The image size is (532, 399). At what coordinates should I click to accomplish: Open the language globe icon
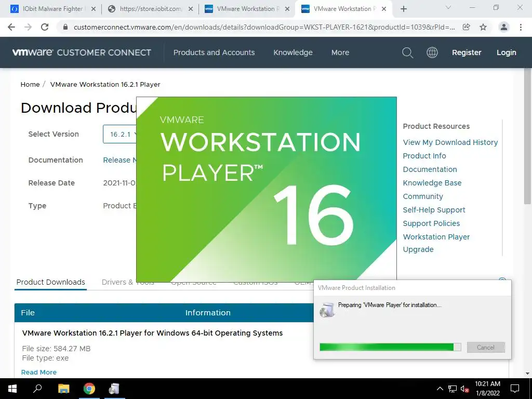tap(432, 52)
